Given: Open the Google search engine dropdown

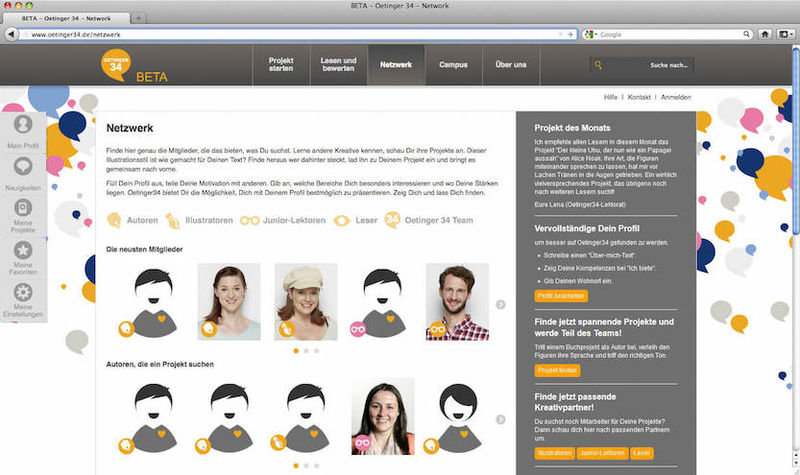Looking at the screenshot, I should [591, 34].
